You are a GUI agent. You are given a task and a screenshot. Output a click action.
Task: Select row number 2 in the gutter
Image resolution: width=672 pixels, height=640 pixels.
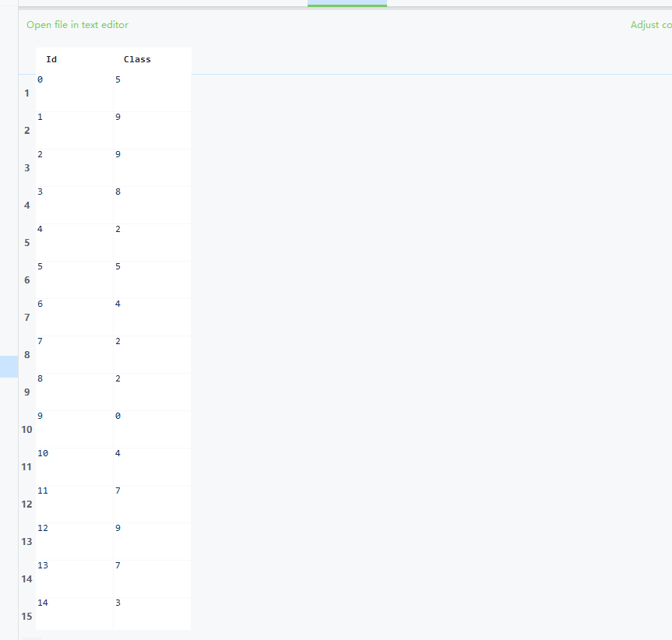[27, 130]
